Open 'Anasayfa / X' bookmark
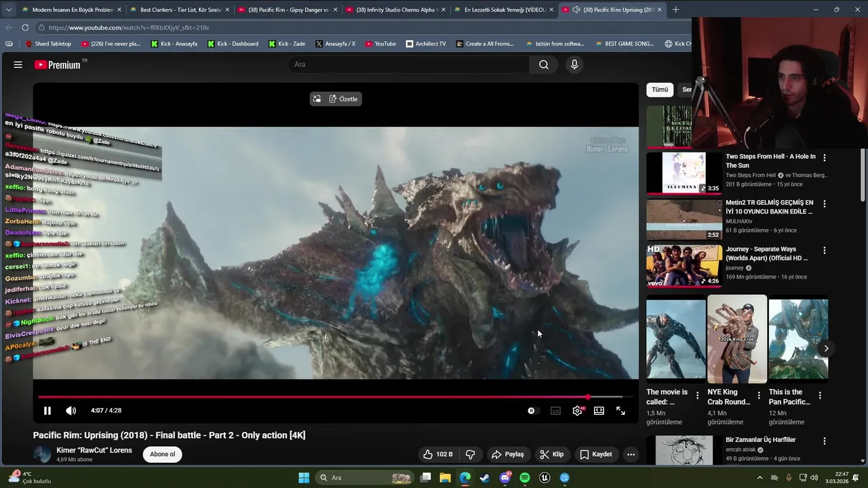 coord(335,43)
